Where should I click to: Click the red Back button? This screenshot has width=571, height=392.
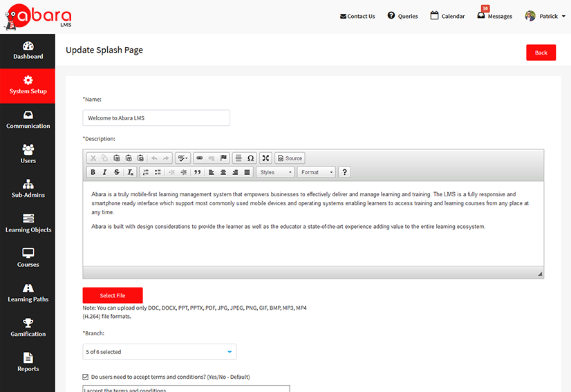coord(541,53)
